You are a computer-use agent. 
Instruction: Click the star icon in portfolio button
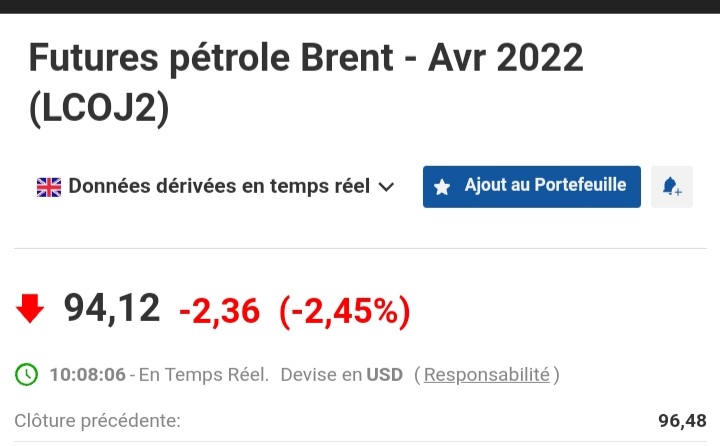tap(442, 187)
